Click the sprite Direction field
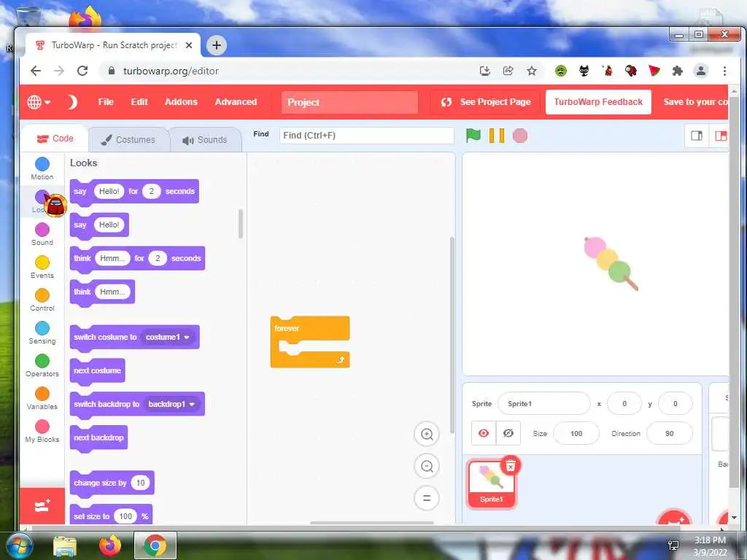 669,433
